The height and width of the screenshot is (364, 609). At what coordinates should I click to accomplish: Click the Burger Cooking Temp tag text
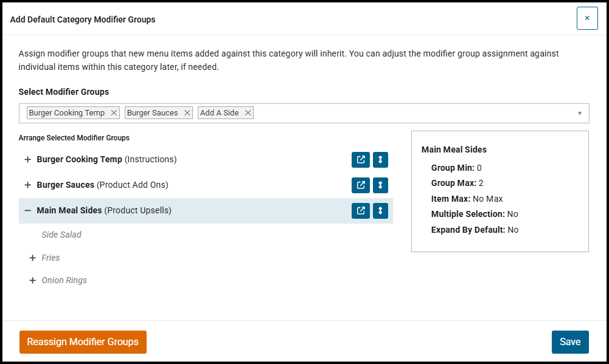click(x=67, y=113)
